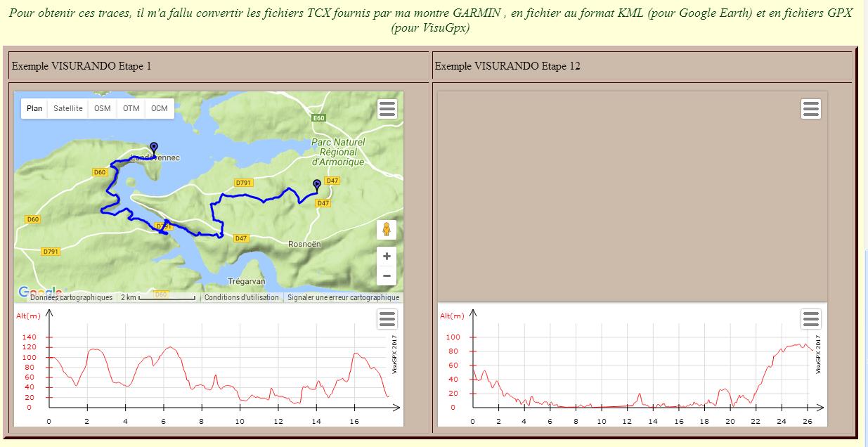868x447 pixels.
Task: Click the hamburger icon on the right elevation chart
Action: 810,319
